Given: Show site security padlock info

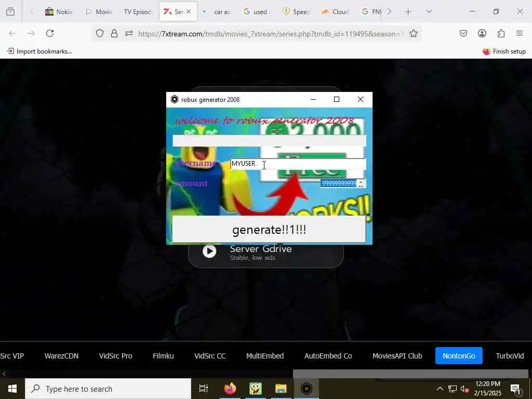Looking at the screenshot, I should [114, 33].
